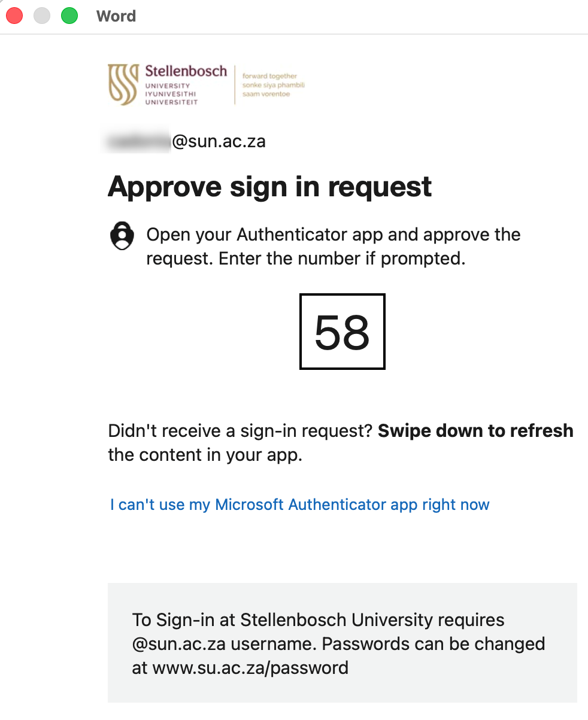Image resolution: width=588 pixels, height=720 pixels.
Task: Maximize the window using the green button
Action: [x=69, y=16]
